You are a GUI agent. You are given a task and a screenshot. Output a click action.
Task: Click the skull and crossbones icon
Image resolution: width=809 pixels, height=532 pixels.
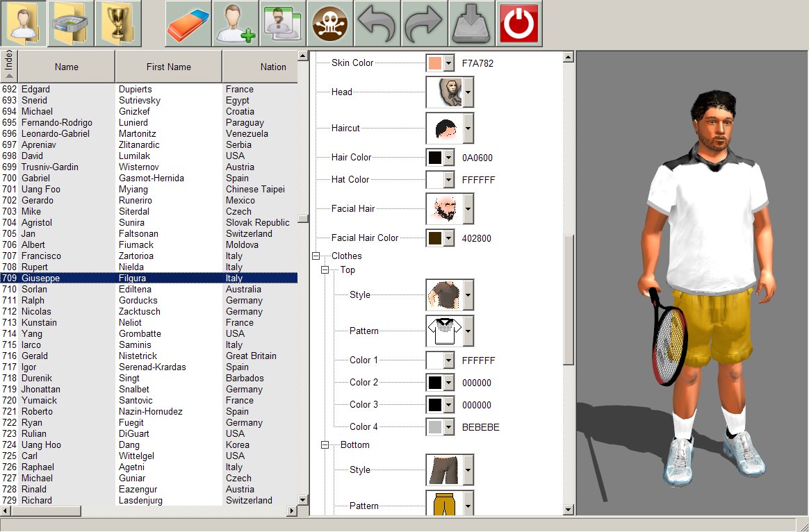pyautogui.click(x=330, y=24)
